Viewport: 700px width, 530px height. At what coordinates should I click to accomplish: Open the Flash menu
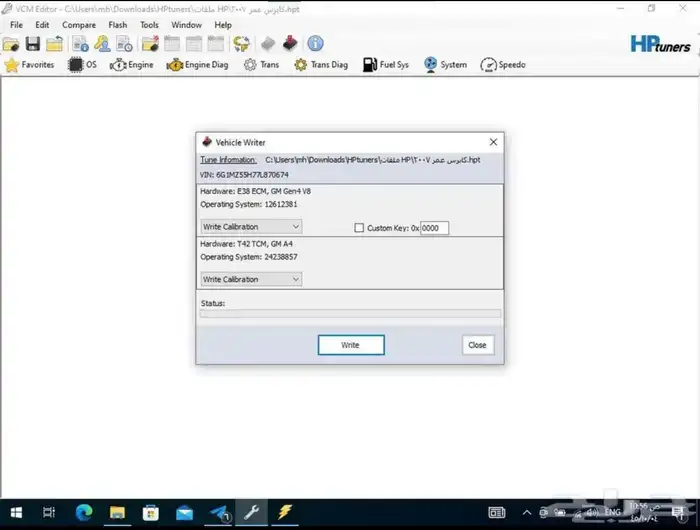pos(117,25)
